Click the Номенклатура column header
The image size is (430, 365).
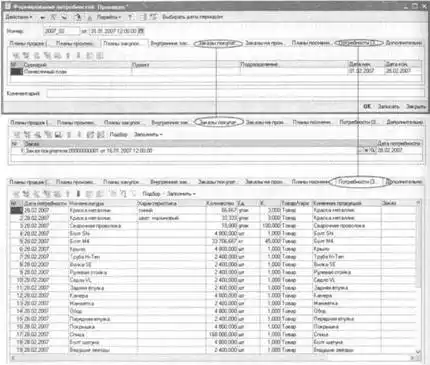[103, 203]
